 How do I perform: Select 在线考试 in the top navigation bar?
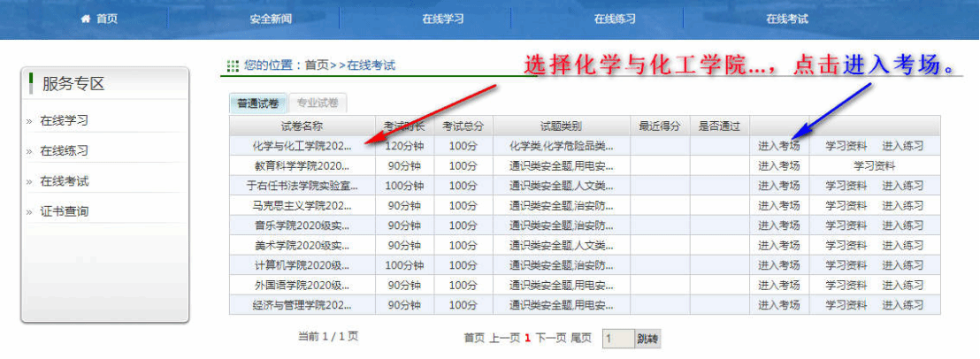pos(787,19)
